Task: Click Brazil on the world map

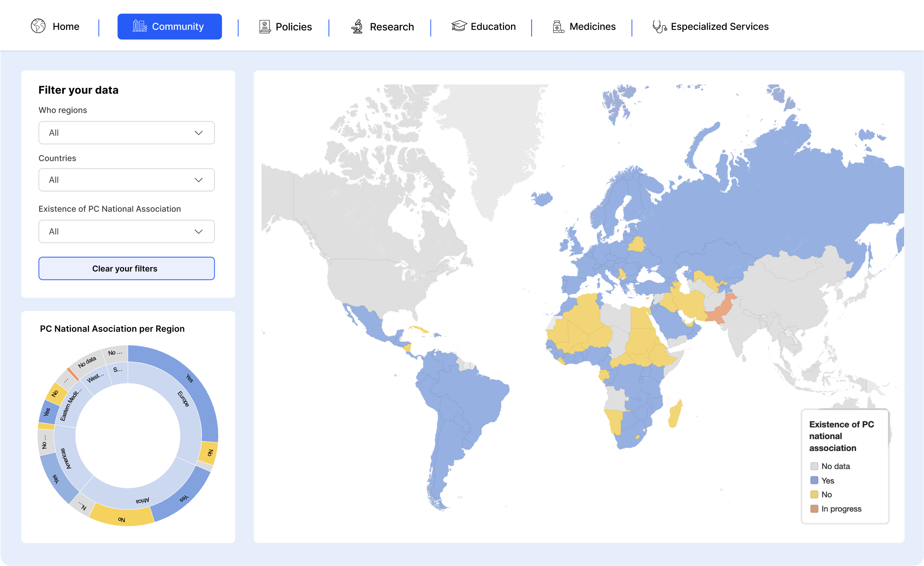Action: [469, 401]
